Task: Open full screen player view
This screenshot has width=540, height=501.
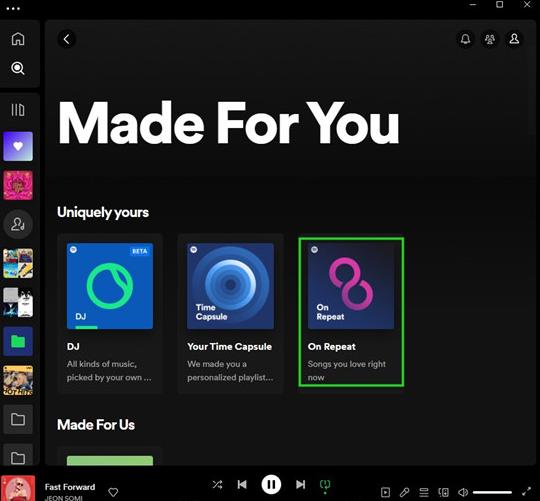Action: tap(527, 492)
